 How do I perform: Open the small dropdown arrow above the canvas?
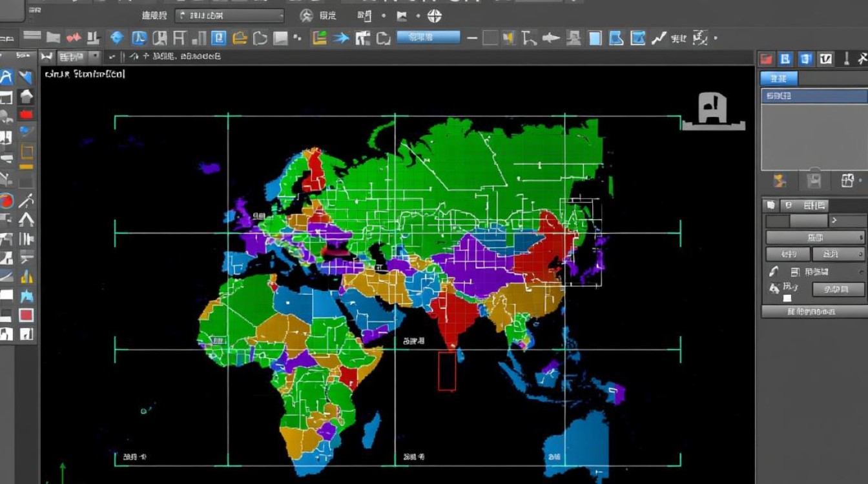(95, 57)
